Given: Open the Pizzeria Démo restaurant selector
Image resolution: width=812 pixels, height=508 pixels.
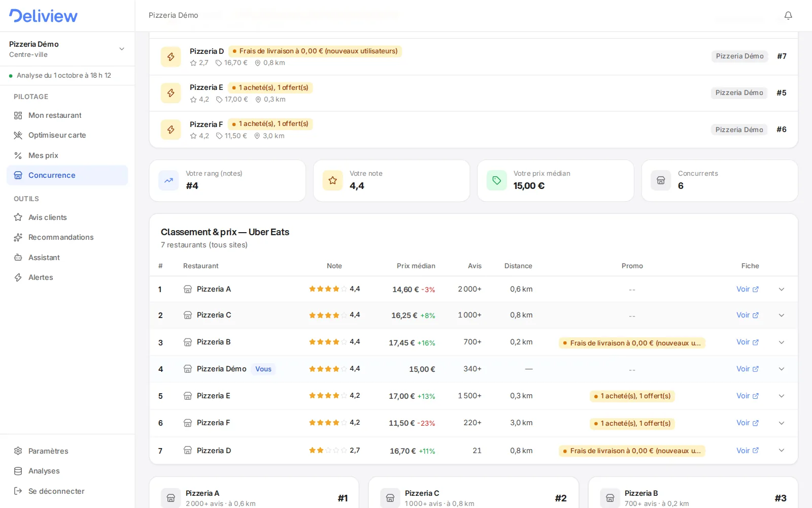Looking at the screenshot, I should click(67, 49).
